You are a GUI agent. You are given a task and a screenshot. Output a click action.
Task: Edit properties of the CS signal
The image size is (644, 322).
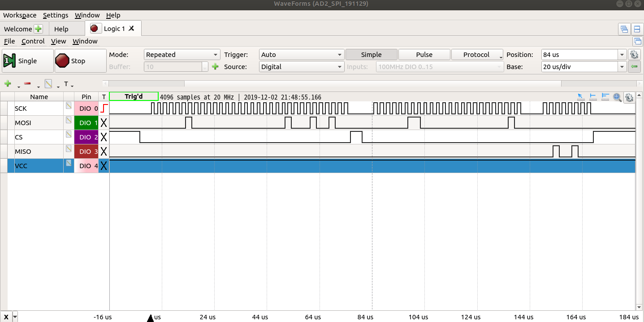[69, 135]
